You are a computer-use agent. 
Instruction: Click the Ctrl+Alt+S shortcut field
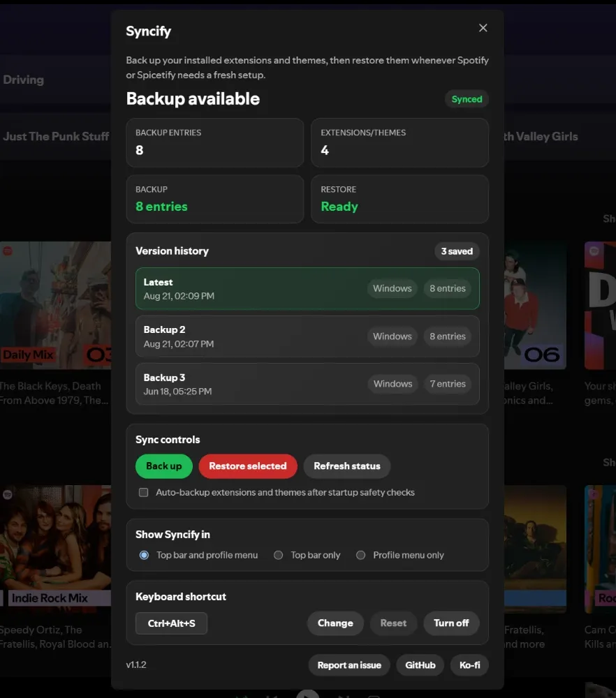[172, 623]
